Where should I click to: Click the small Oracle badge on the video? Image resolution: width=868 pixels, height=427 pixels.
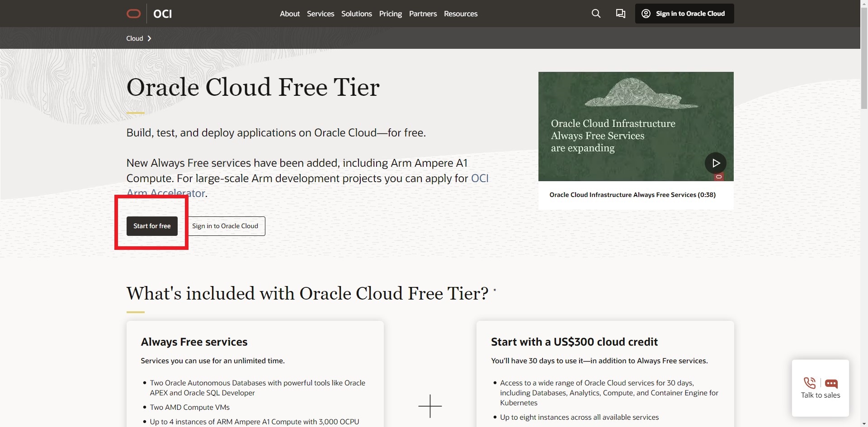tap(718, 177)
